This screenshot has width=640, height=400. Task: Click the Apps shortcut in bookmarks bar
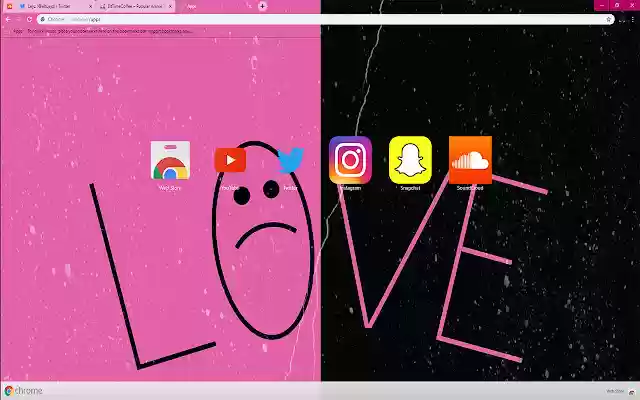click(x=18, y=31)
